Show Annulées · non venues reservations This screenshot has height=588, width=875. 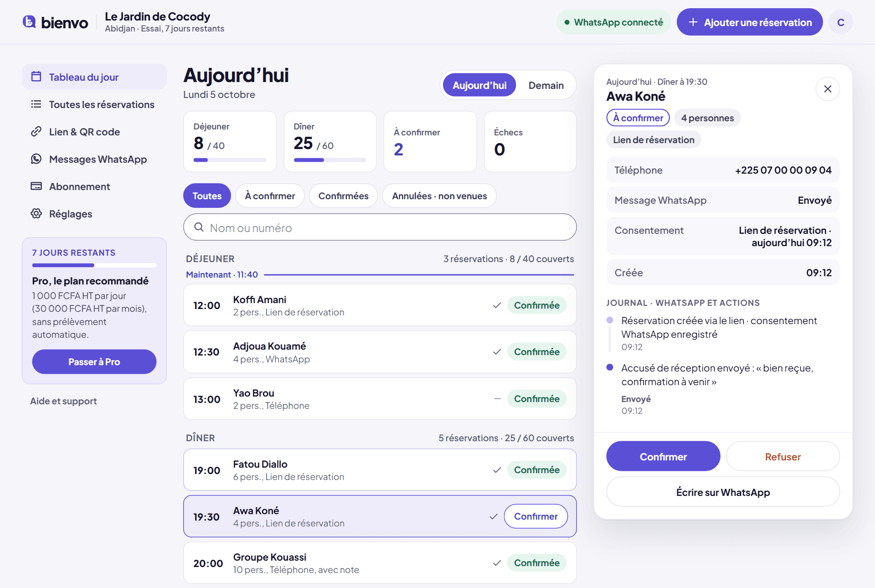pos(439,196)
